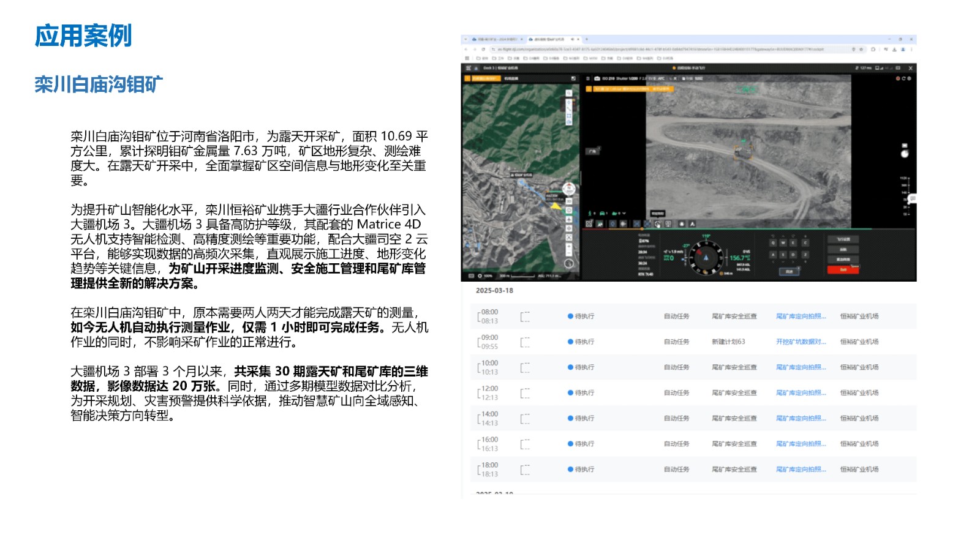
Task: Open 10:00 task link 尾矿库定向拍照
Action: [x=801, y=367]
